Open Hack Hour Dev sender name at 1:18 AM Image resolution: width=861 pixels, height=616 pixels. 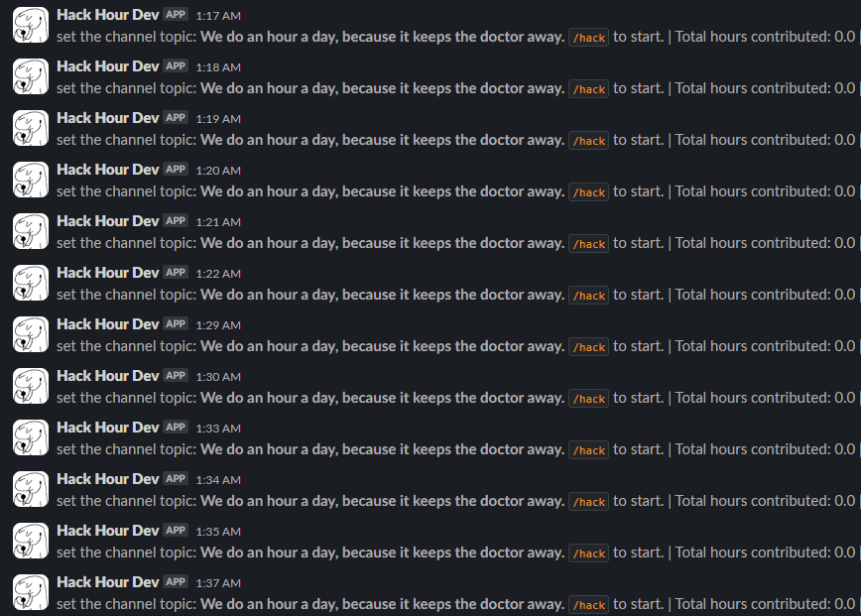tap(107, 66)
